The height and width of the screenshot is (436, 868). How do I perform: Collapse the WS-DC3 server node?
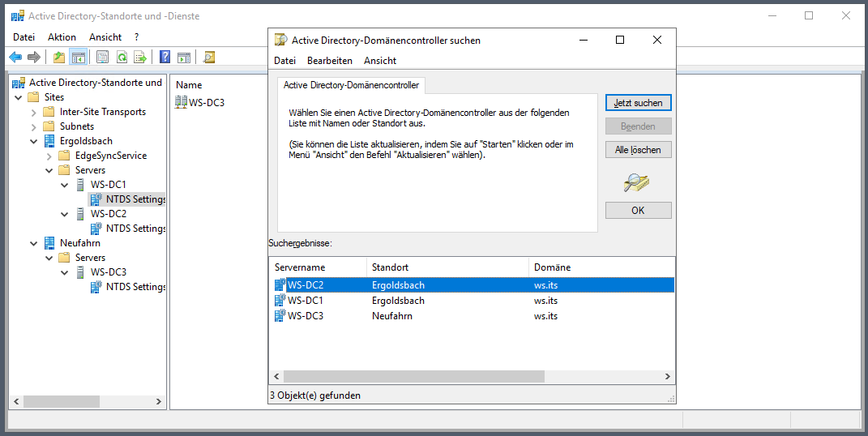tap(65, 272)
